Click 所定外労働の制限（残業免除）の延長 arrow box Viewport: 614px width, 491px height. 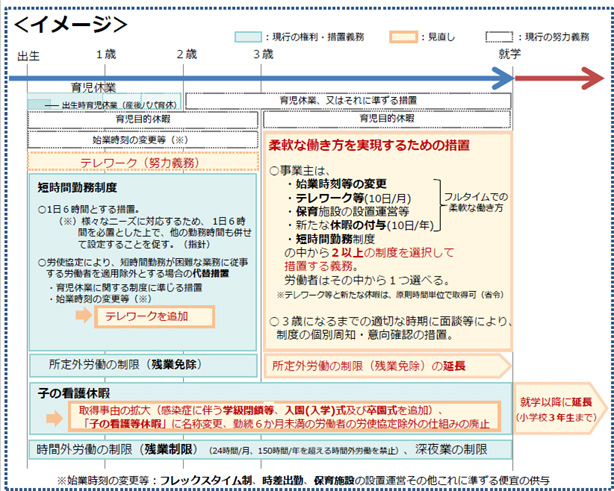coord(388,366)
